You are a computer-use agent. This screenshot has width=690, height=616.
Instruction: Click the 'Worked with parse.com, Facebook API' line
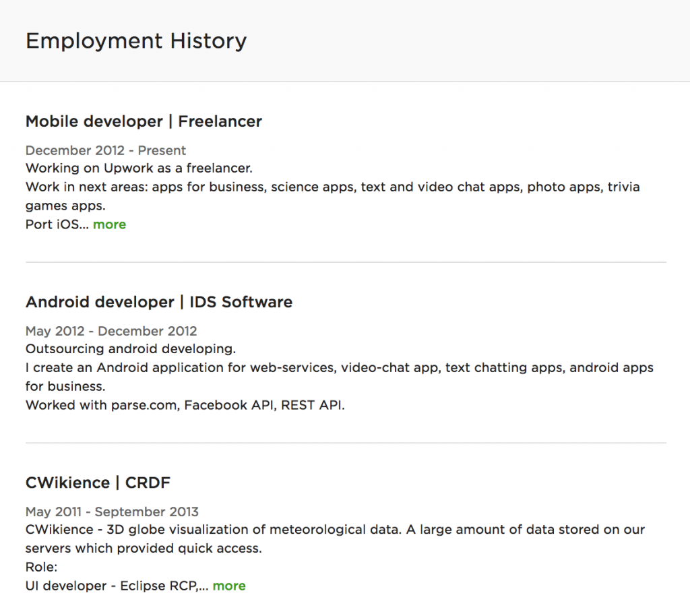pos(185,405)
